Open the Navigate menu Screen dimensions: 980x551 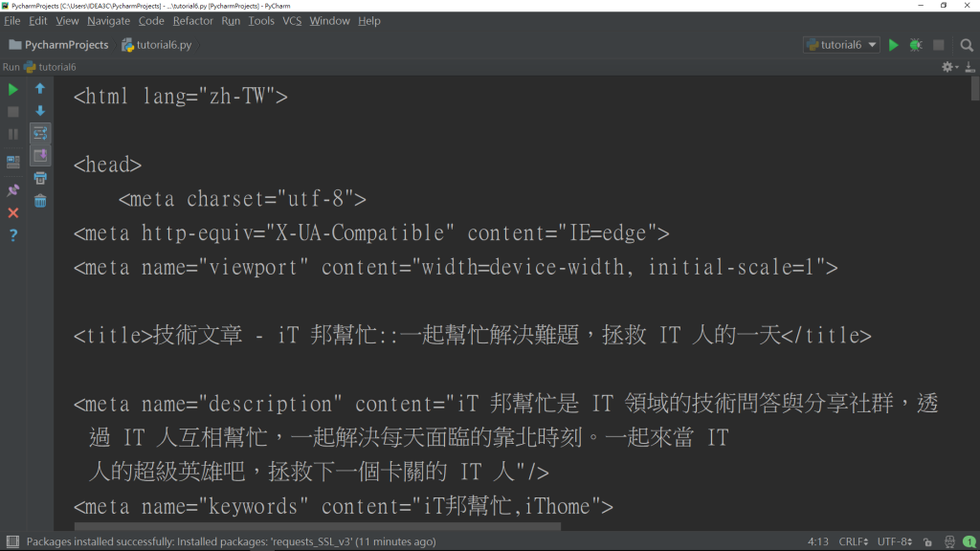click(x=109, y=21)
